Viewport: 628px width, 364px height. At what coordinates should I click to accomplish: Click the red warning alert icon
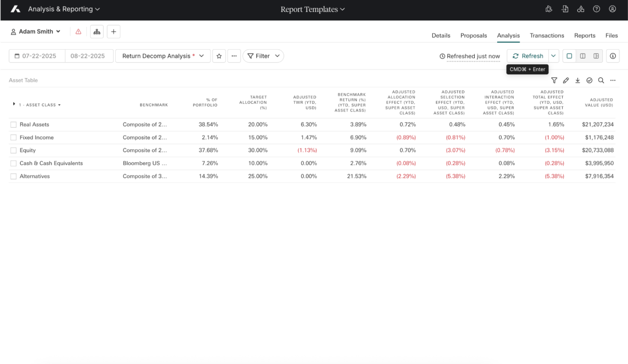(78, 32)
